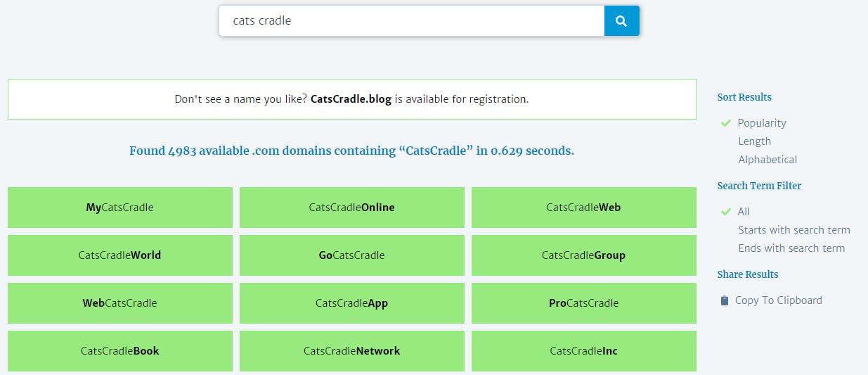Choose the WebCatsCradle domain tile
The image size is (868, 375).
(120, 303)
